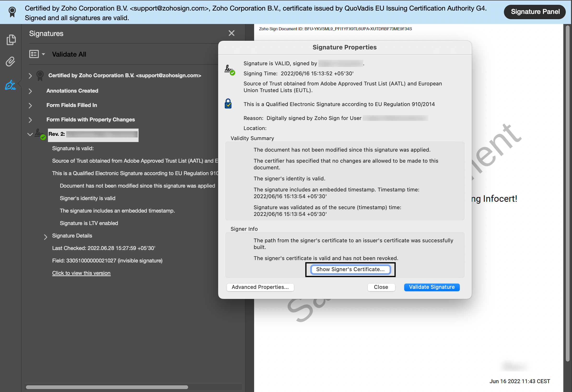Click the Signatures panel horizontal scrollbar

pyautogui.click(x=107, y=387)
